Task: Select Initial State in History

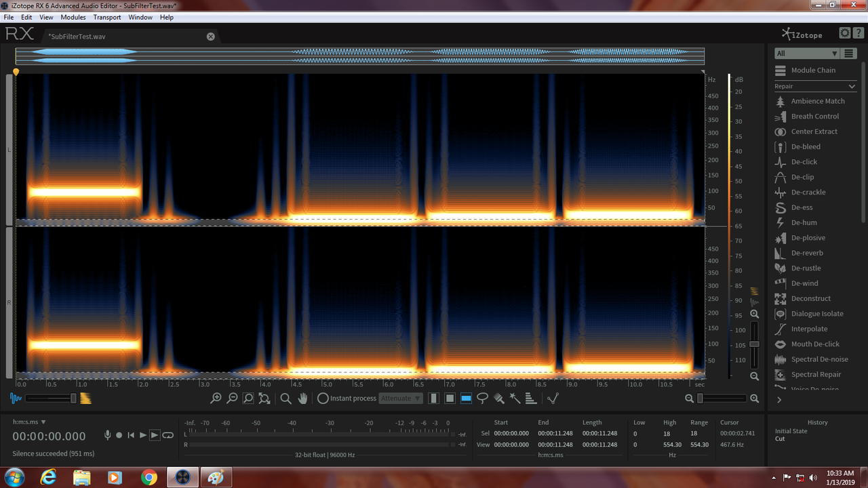Action: [791, 431]
